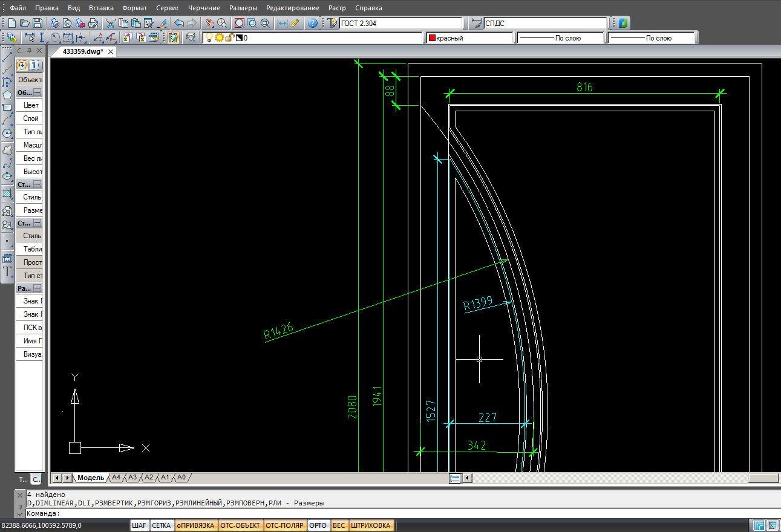
Task: Save the drawing with floppy icon
Action: click(x=38, y=23)
